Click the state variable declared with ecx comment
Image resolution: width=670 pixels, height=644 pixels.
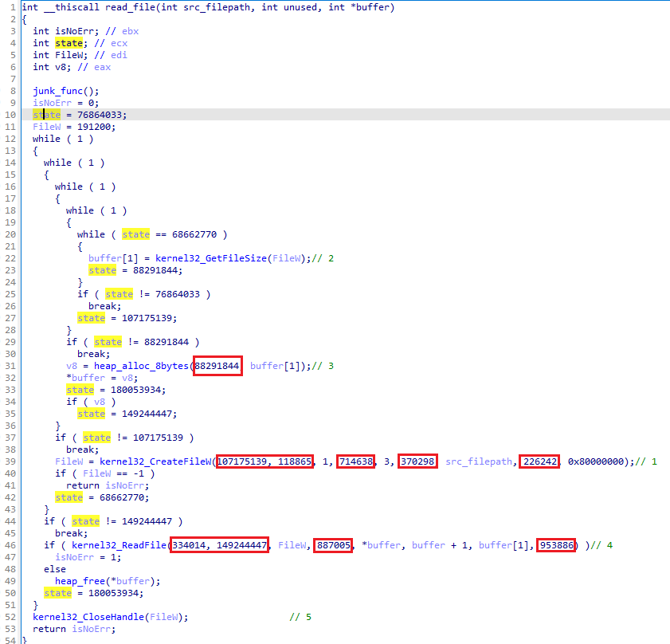pyautogui.click(x=69, y=43)
